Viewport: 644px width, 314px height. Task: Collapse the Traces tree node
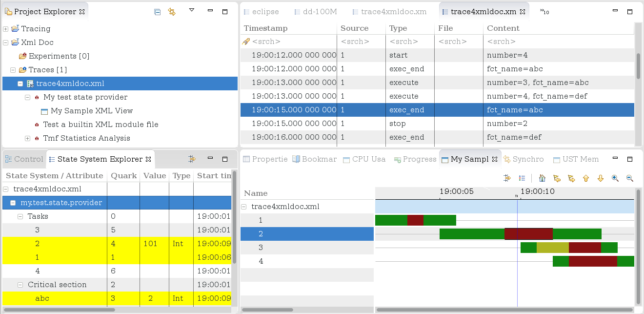tap(13, 69)
